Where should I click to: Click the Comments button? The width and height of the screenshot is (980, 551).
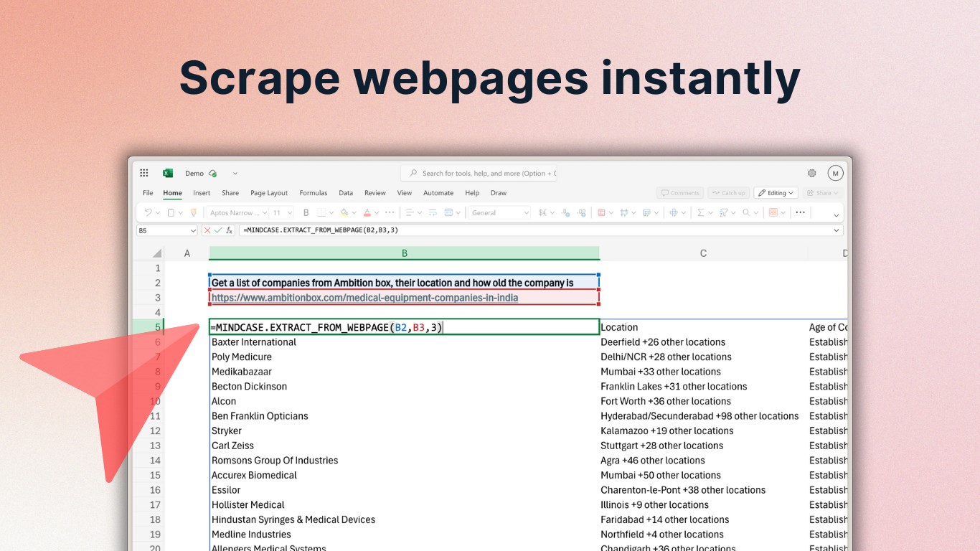(680, 193)
